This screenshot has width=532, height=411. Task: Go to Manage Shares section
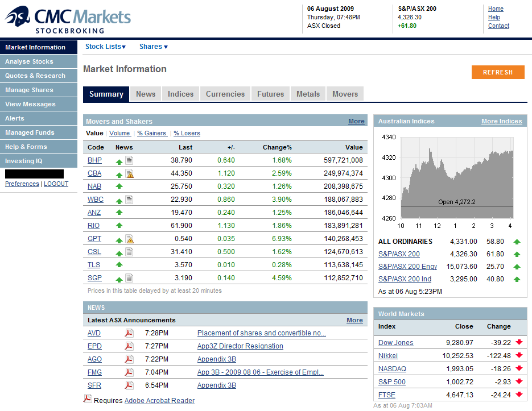[x=39, y=90]
